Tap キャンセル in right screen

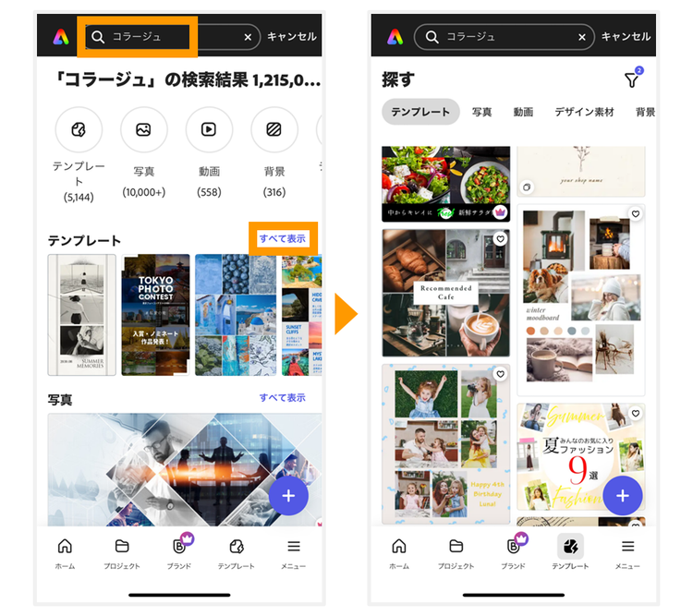pyautogui.click(x=626, y=37)
